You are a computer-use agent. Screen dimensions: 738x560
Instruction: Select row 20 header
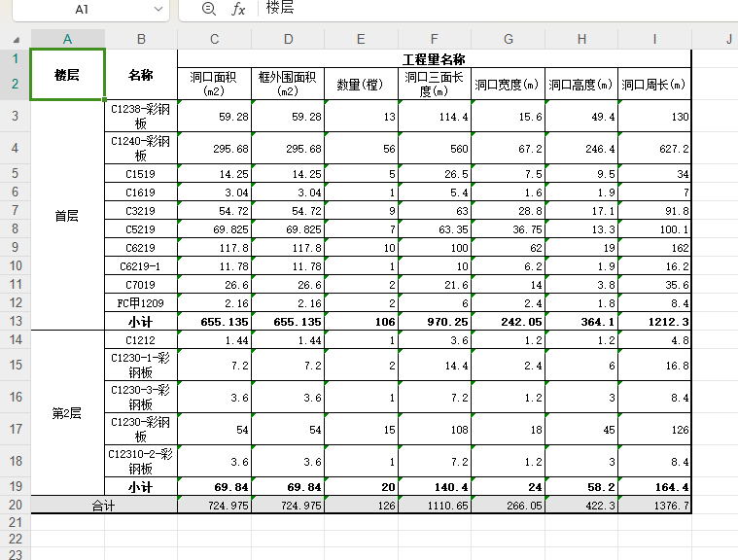(x=15, y=505)
